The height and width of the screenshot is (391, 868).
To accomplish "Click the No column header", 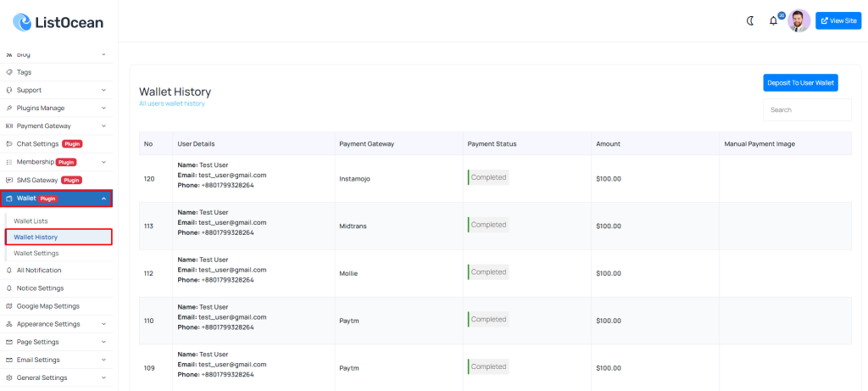I will [148, 144].
